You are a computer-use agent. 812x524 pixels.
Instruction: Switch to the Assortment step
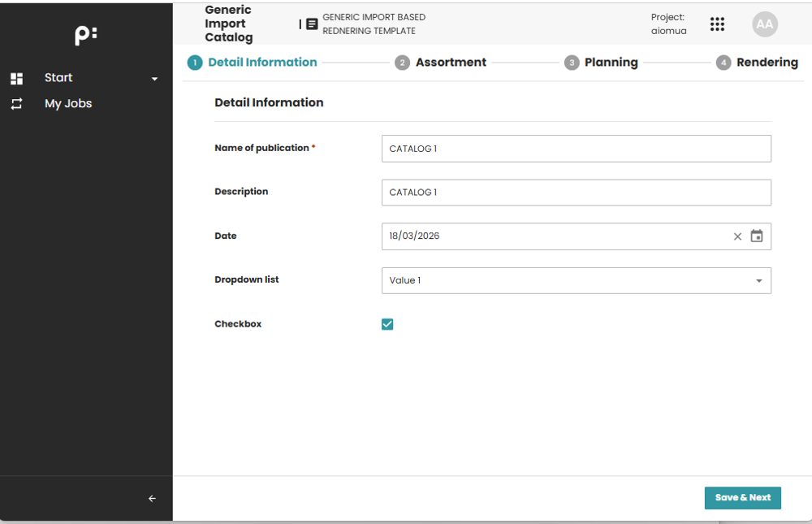click(x=451, y=63)
